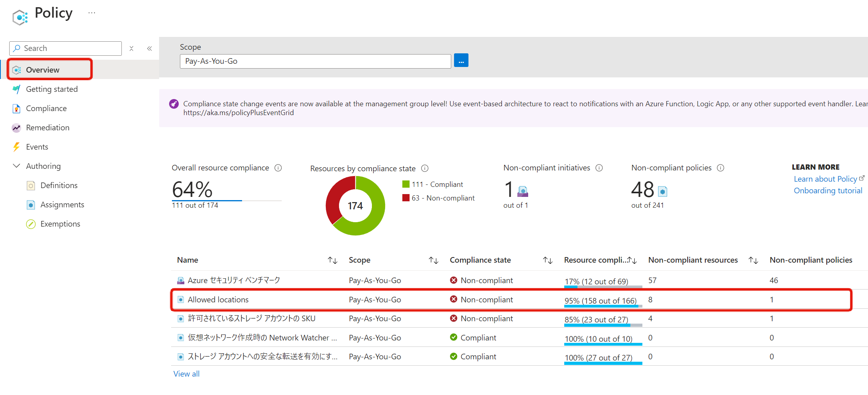Click the aka.ms/policyPlusEventGrid URL

point(238,113)
